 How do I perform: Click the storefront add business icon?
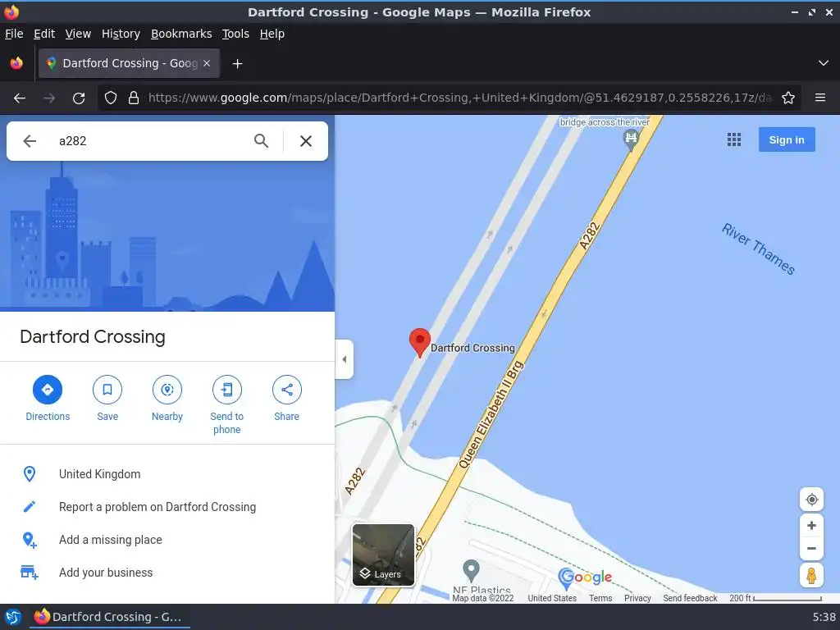point(30,573)
